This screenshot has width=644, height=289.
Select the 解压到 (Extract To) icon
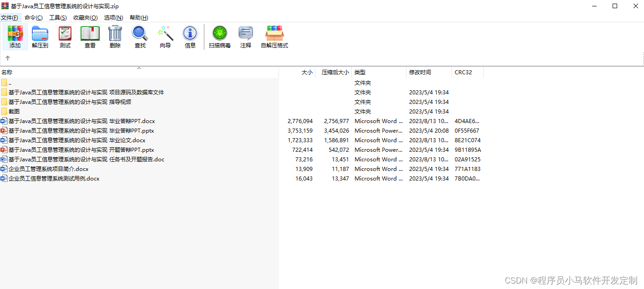pyautogui.click(x=40, y=36)
